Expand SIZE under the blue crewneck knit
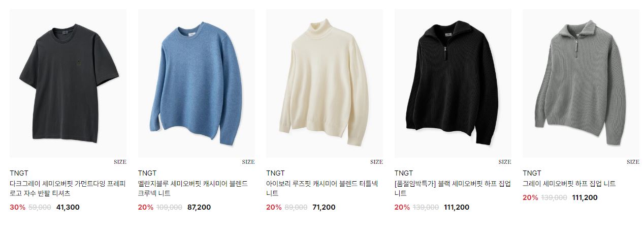644x230 pixels. coord(248,162)
